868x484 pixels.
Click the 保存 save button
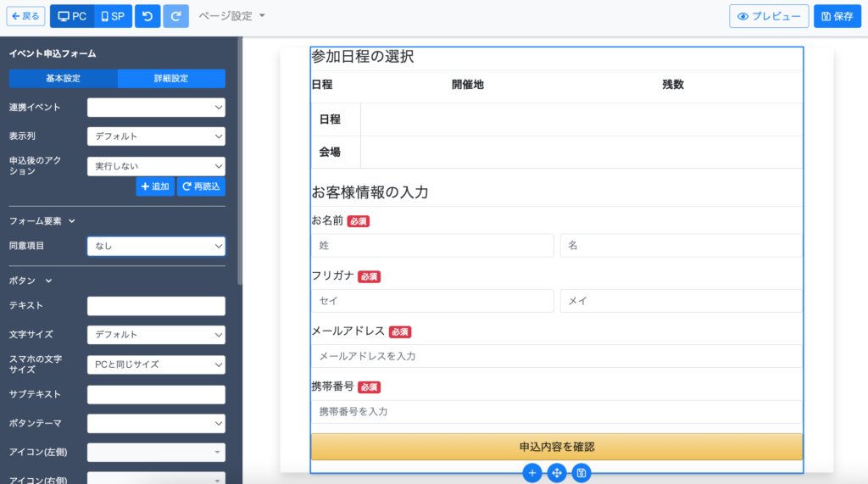pyautogui.click(x=837, y=16)
